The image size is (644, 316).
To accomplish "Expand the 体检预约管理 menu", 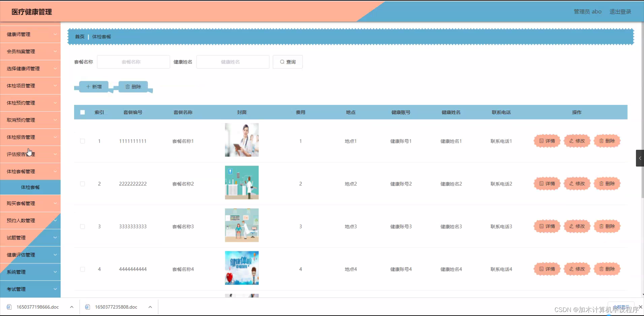I will click(30, 103).
